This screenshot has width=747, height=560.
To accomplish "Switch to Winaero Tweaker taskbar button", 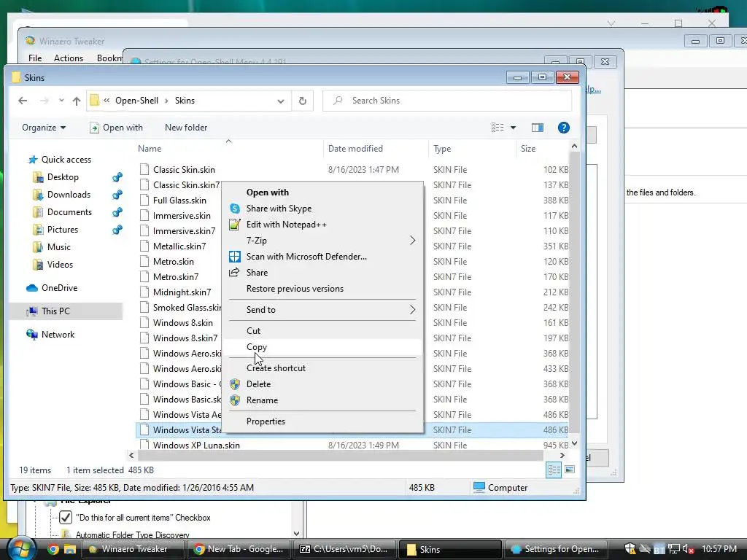I will 133,549.
